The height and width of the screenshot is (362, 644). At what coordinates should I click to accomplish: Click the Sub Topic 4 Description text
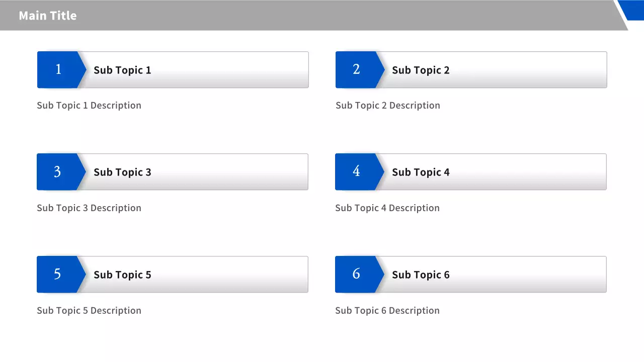pos(387,208)
